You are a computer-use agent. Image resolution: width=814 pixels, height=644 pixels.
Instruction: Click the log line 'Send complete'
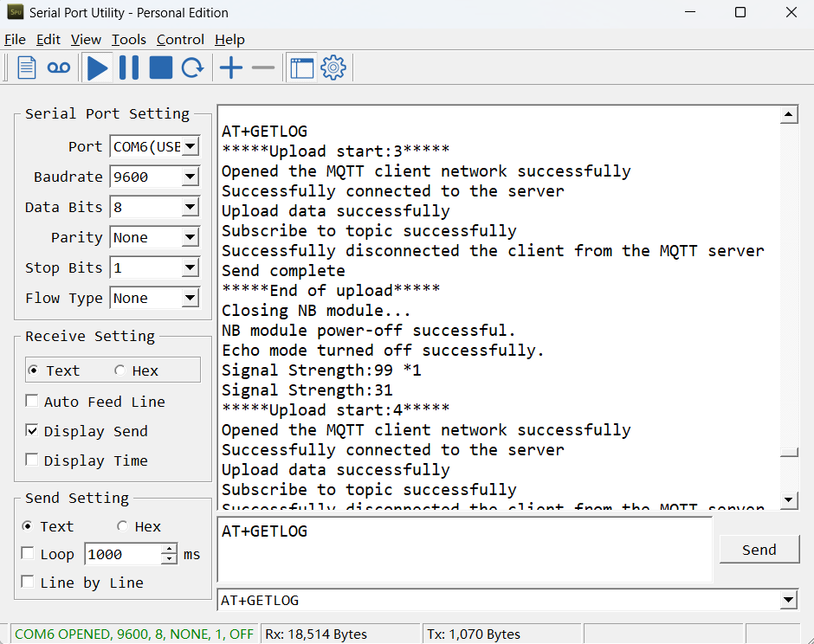(283, 270)
